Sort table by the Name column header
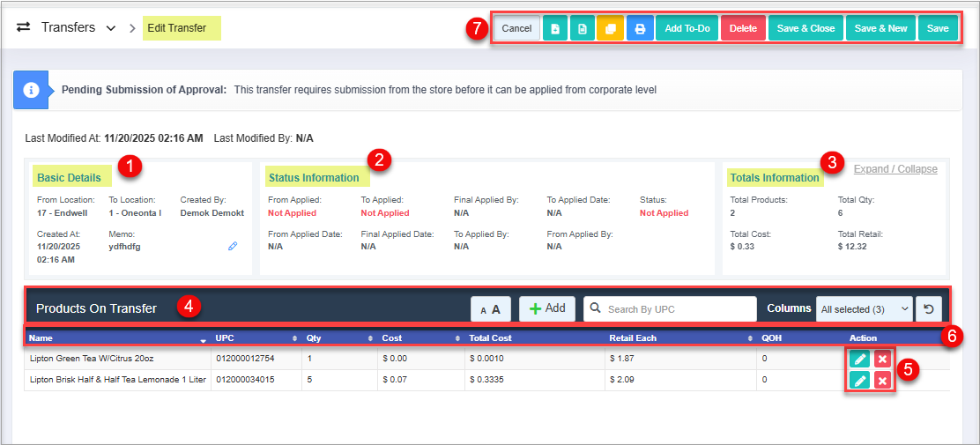 [x=116, y=337]
